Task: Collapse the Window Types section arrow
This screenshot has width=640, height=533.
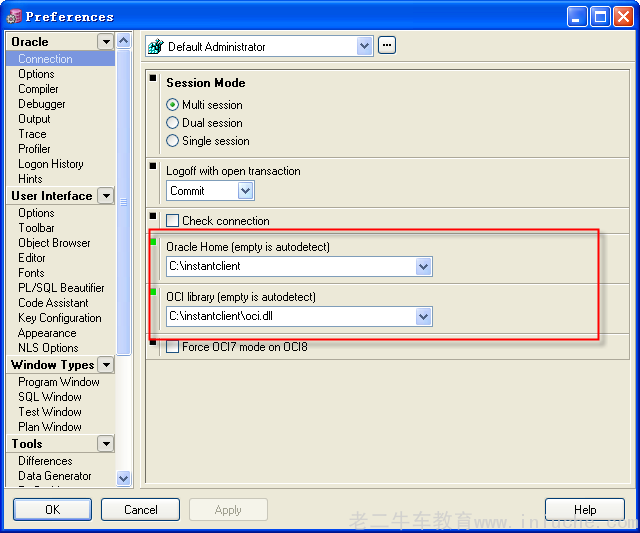Action: point(106,364)
